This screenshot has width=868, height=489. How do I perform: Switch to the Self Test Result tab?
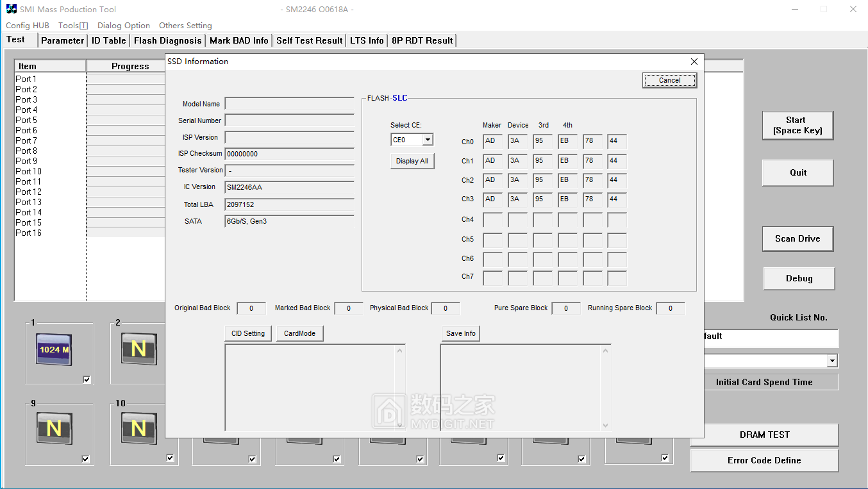click(x=310, y=40)
